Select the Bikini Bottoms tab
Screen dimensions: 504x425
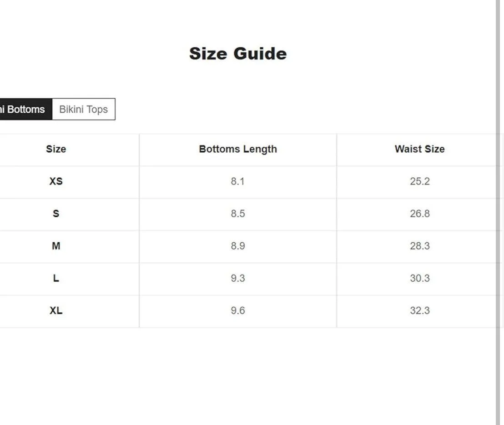tap(24, 110)
